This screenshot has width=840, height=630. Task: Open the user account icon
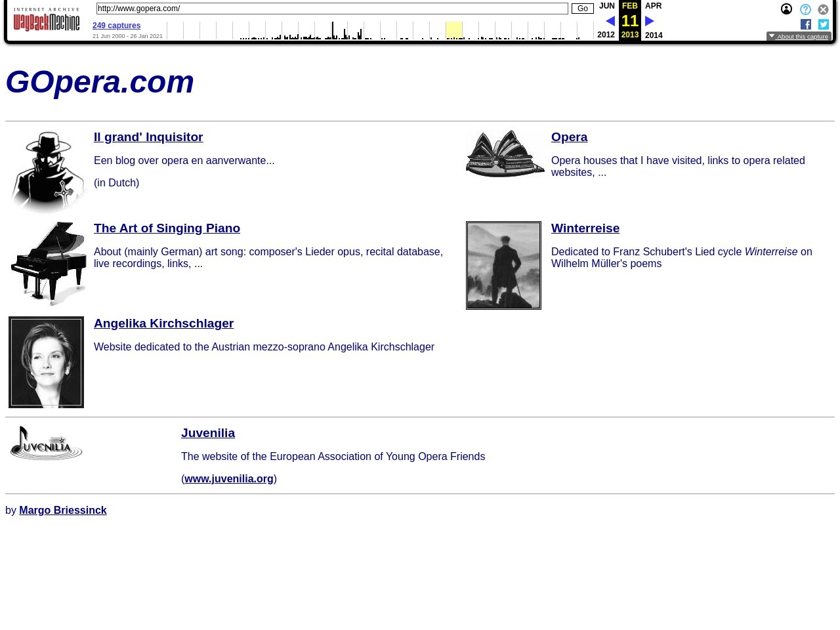(x=786, y=9)
